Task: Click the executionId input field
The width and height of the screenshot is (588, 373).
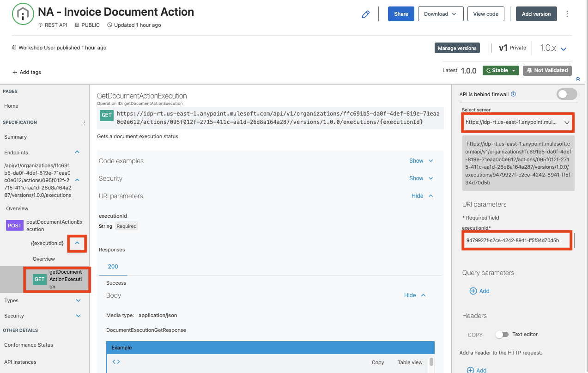Action: 517,240
